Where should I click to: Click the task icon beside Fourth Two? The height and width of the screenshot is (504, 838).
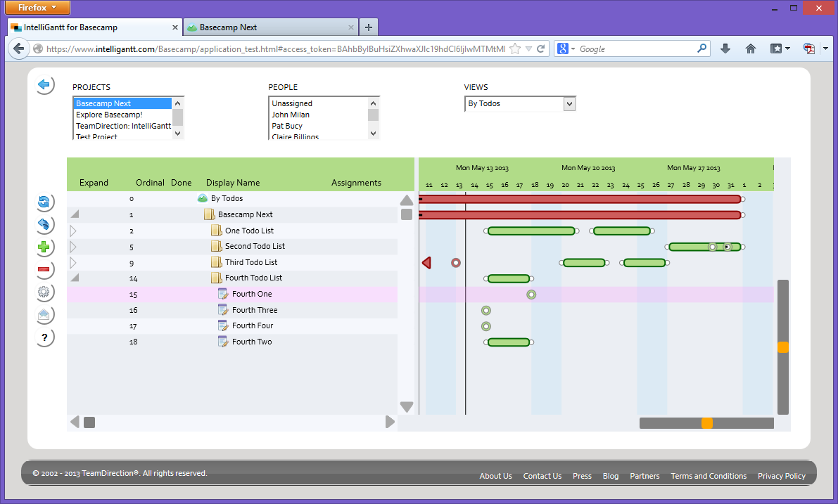point(223,342)
